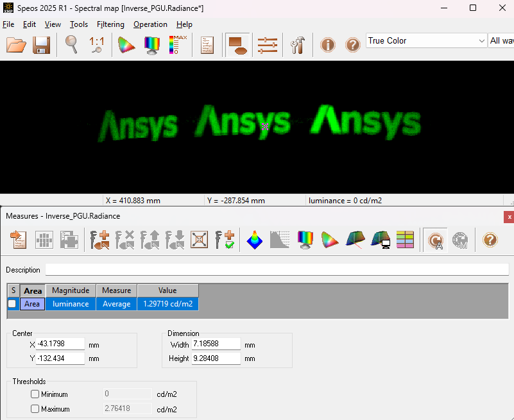The height and width of the screenshot is (420, 514).
Task: Enable the Minimum threshold checkbox
Action: click(x=35, y=394)
